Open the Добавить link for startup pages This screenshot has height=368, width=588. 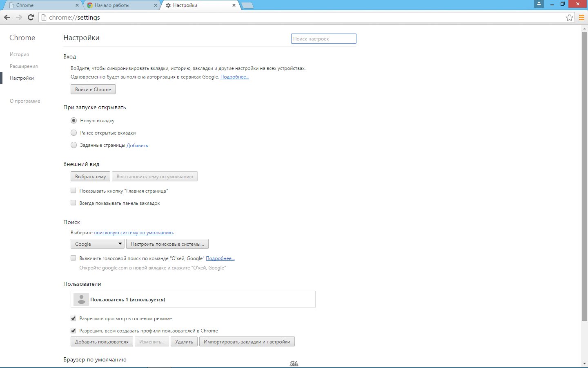point(137,145)
